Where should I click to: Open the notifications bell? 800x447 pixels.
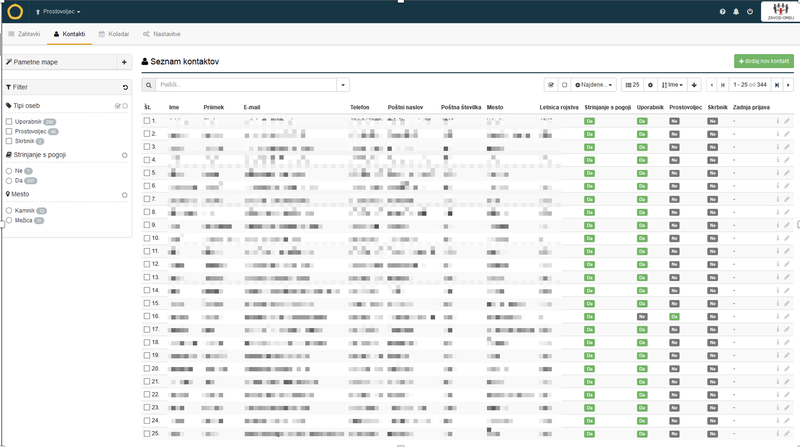point(736,11)
